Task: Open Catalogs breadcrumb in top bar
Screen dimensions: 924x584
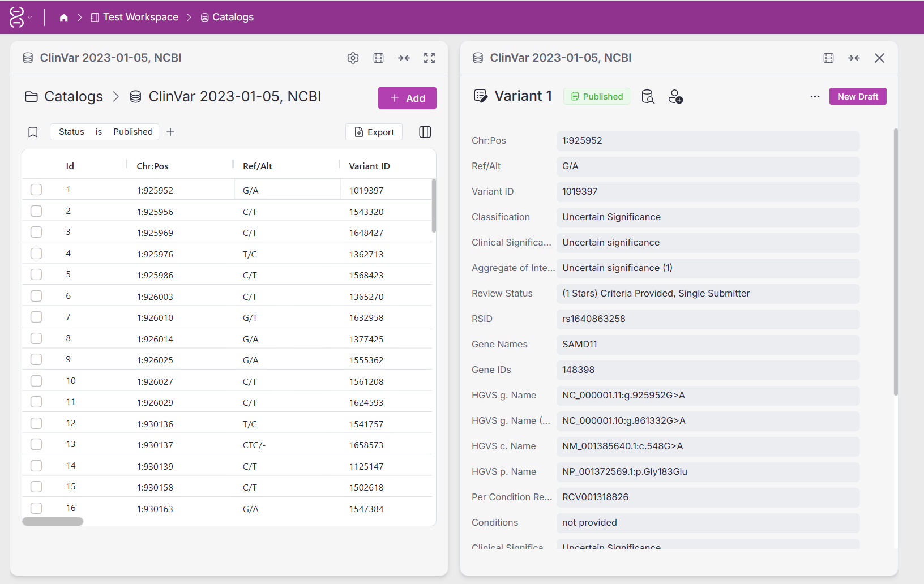Action: click(227, 17)
